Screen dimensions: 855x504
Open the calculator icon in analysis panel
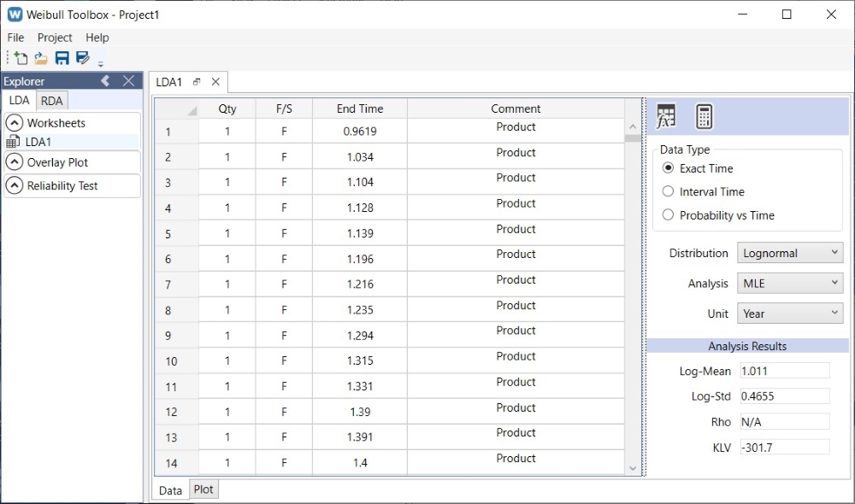coord(704,116)
